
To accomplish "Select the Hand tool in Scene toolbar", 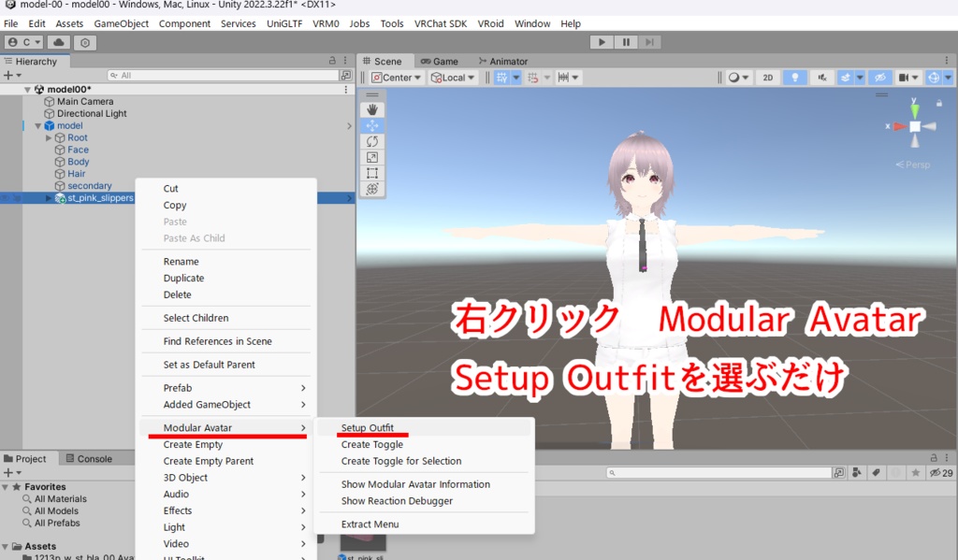I will [x=371, y=108].
